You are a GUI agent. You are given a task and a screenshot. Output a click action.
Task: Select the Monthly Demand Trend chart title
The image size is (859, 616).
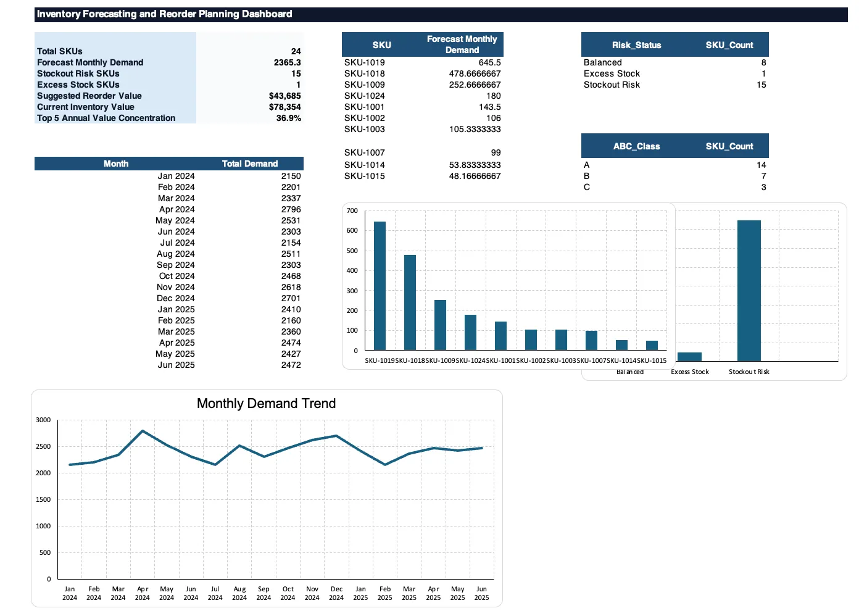[266, 404]
